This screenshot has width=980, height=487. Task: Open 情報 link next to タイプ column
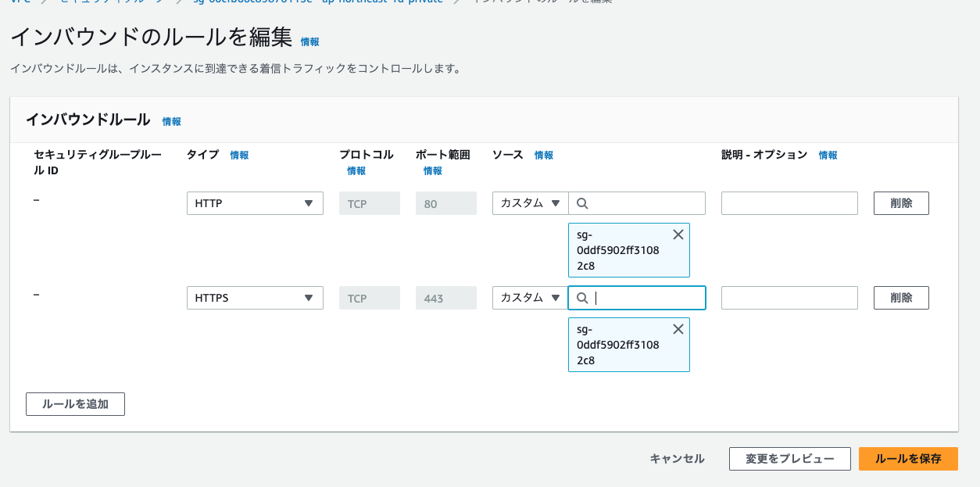point(239,156)
